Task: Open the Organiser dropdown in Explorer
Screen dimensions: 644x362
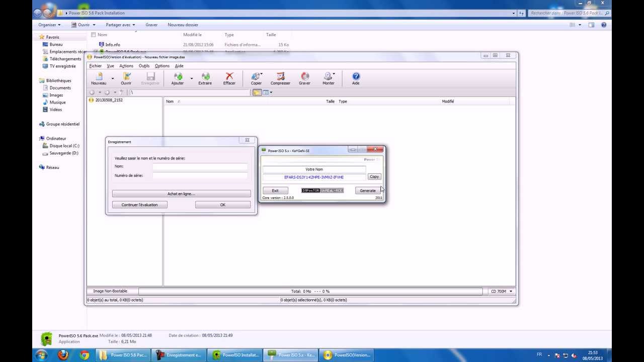Action: (49, 25)
